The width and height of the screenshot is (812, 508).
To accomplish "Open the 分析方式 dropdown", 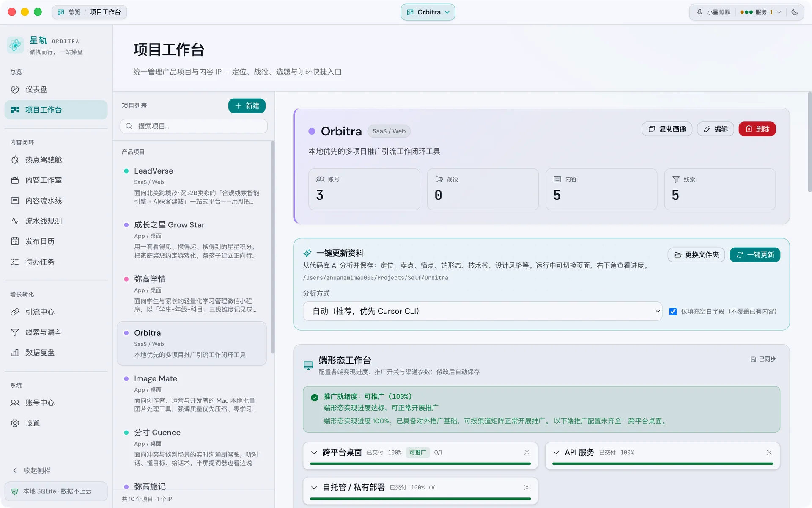I will tap(483, 311).
